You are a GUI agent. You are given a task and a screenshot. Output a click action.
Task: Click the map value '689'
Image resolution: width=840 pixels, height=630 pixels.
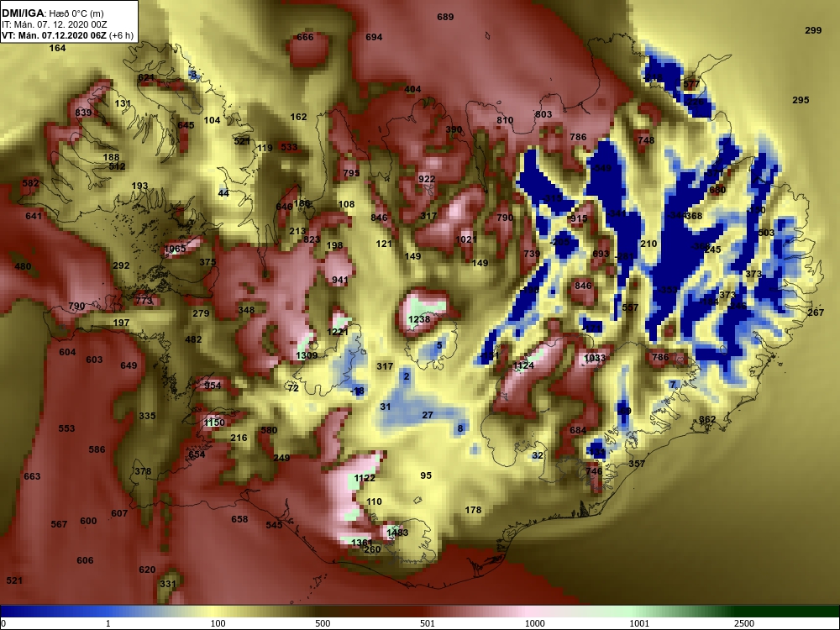[x=445, y=17]
